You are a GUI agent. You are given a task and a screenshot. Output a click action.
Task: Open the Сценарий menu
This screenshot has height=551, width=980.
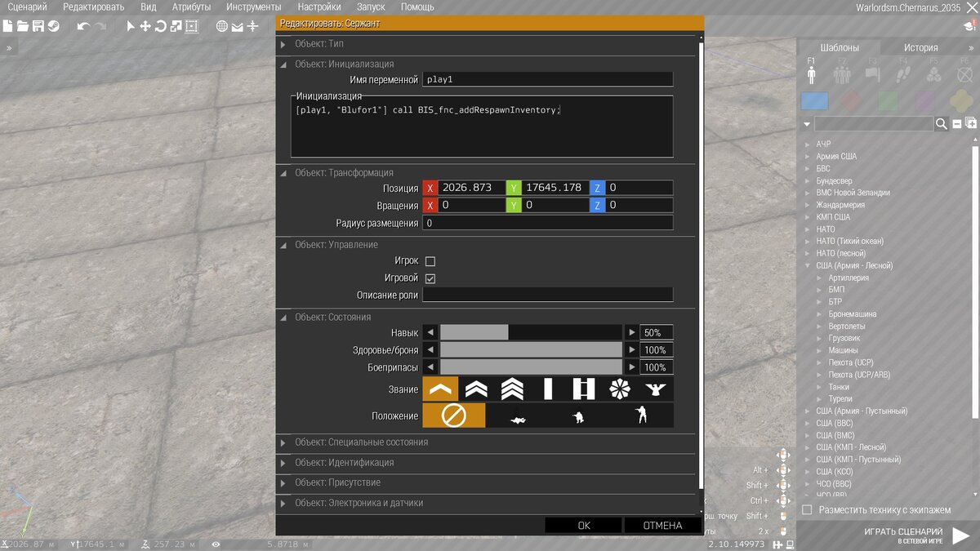pos(28,7)
